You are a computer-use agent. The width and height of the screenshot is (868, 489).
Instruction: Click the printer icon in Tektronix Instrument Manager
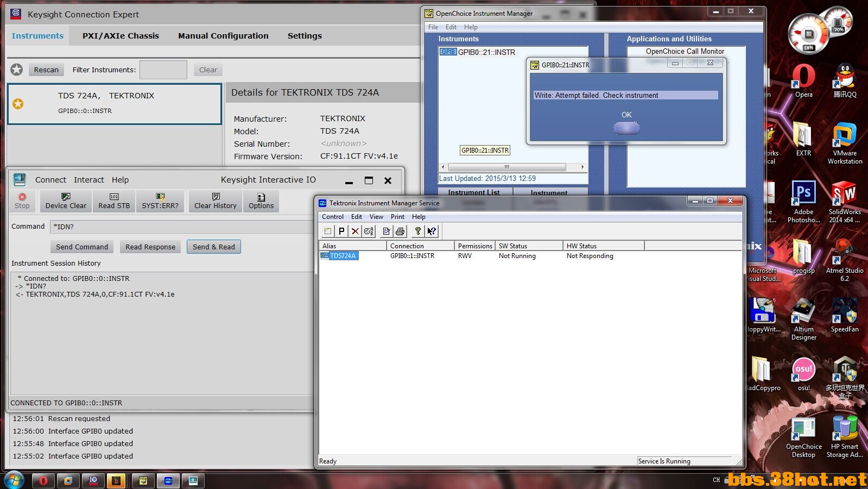(400, 231)
